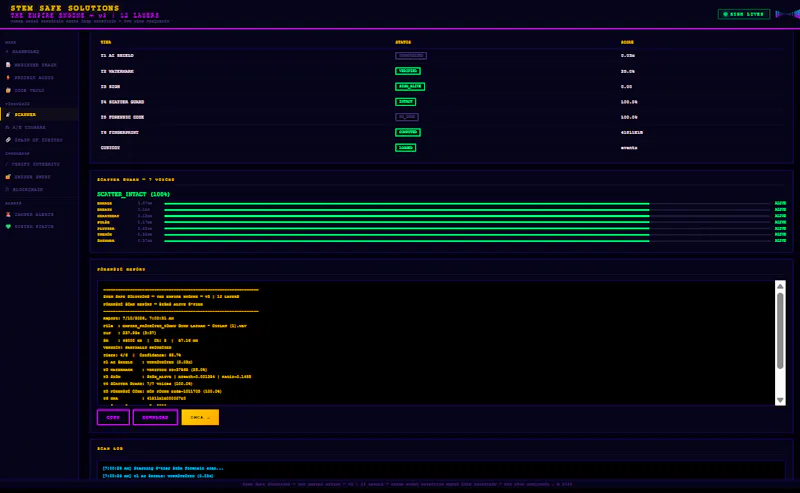Open Protect Audio via its flame icon
This screenshot has width=800, height=493.
point(8,78)
